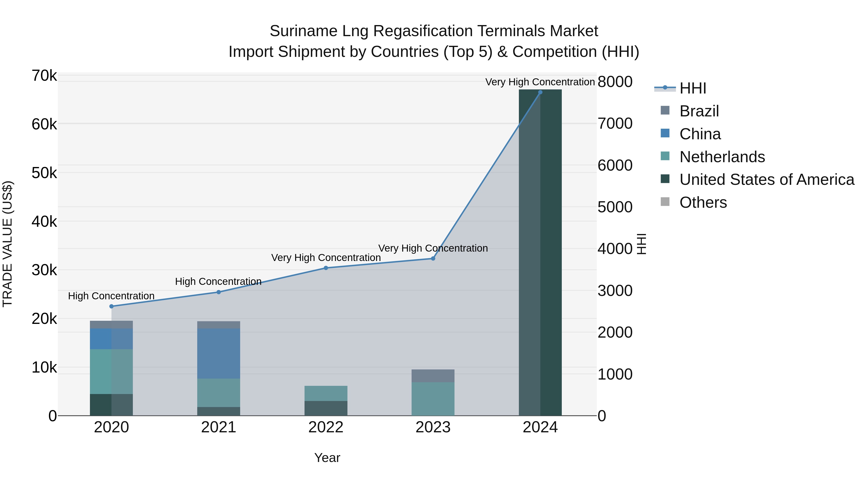The width and height of the screenshot is (868, 488).
Task: Click 'Very High Concentration' annotation above 2022
Action: click(x=326, y=258)
